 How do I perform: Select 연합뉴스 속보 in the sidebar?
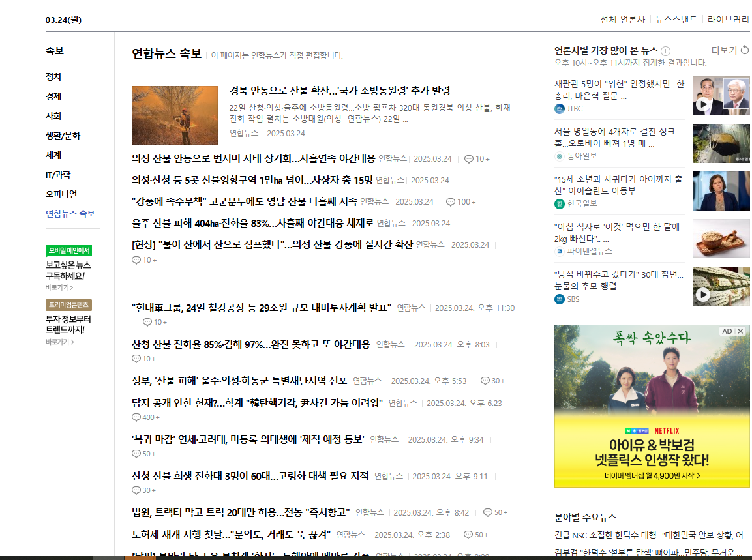(x=70, y=214)
